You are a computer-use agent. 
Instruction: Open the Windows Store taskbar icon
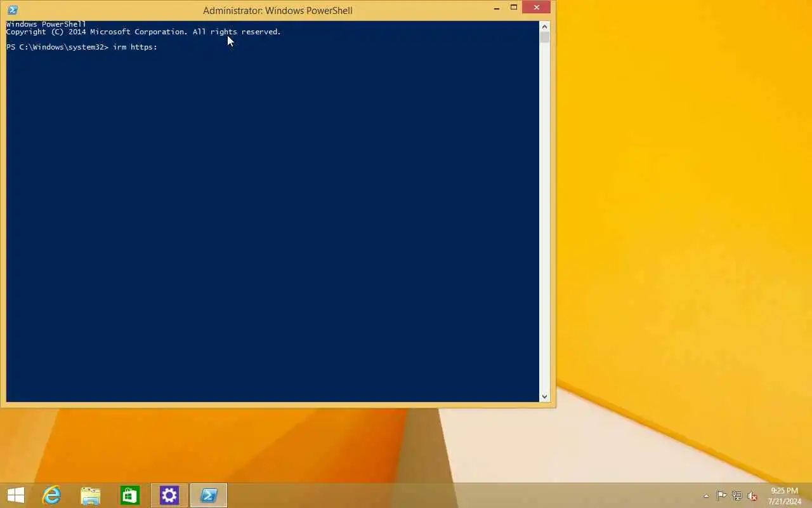[x=130, y=495]
